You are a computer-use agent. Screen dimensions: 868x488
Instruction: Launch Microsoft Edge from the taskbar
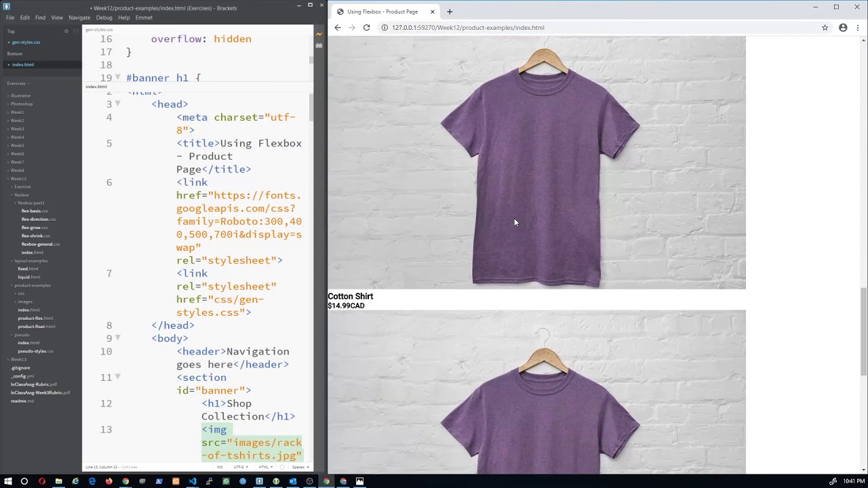click(x=92, y=481)
